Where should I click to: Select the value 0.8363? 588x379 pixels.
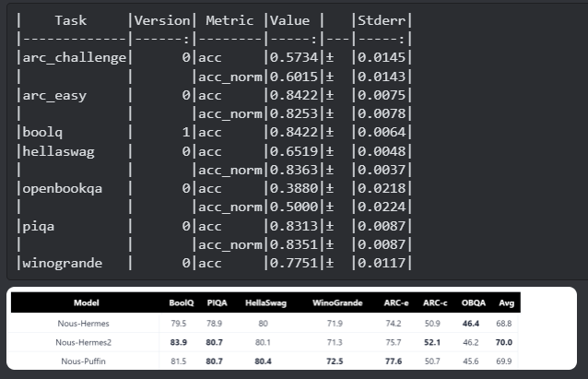tap(294, 170)
